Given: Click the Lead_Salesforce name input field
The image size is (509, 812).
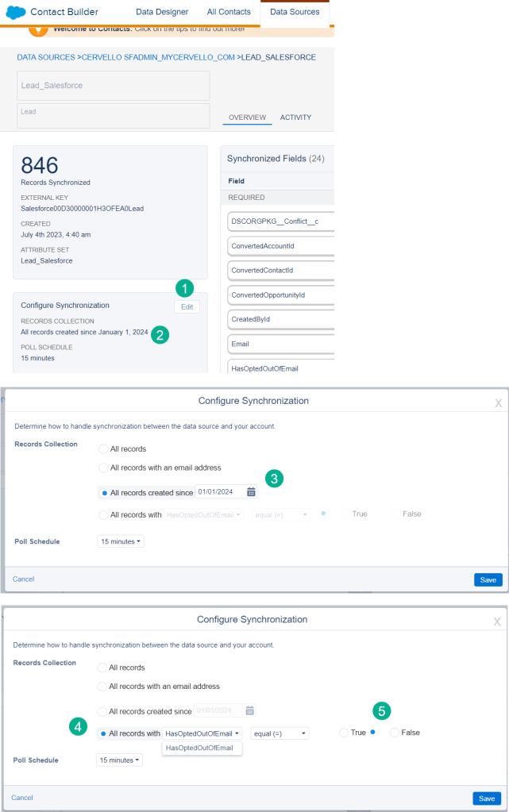Looking at the screenshot, I should click(x=113, y=86).
